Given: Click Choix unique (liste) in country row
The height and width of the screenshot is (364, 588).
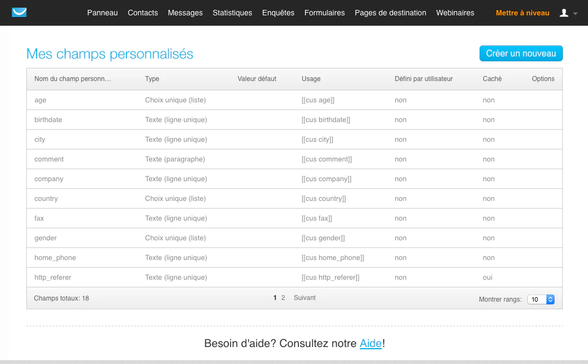Looking at the screenshot, I should (176, 199).
